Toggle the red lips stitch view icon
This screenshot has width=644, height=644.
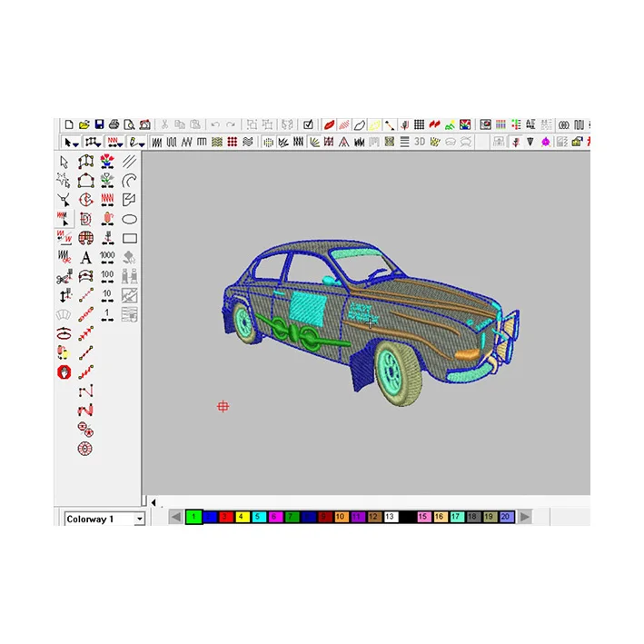click(329, 124)
